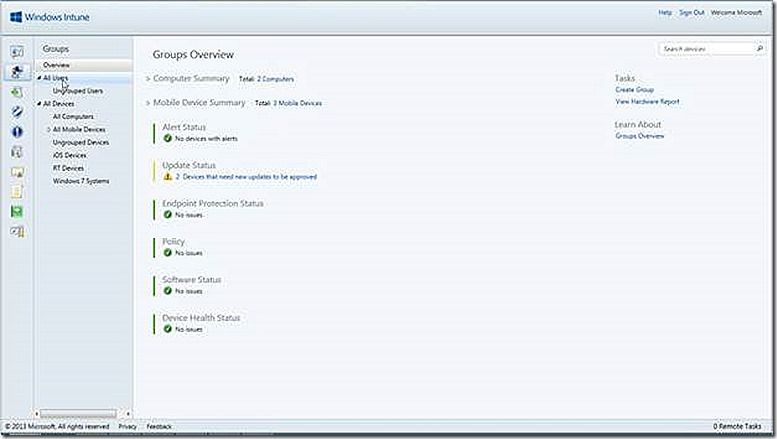This screenshot has width=777, height=439.
Task: Click the Groups pane scroll-right arrow
Action: tap(128, 413)
